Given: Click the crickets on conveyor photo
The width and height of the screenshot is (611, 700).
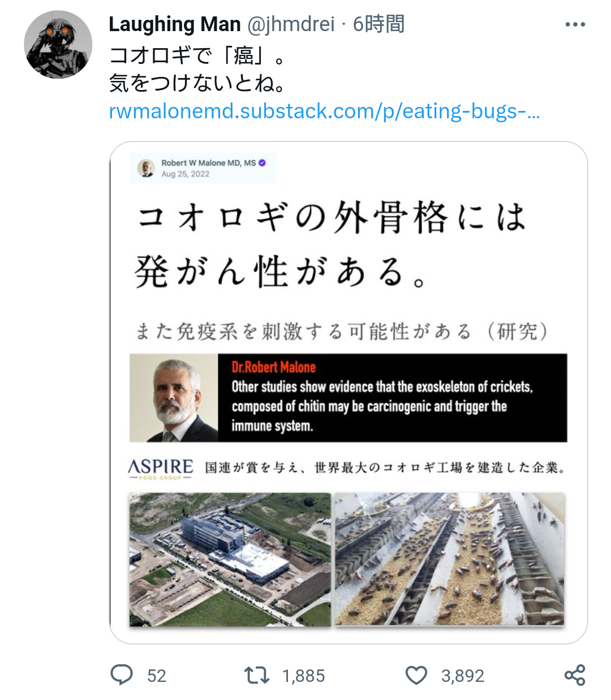Looking at the screenshot, I should [x=450, y=559].
